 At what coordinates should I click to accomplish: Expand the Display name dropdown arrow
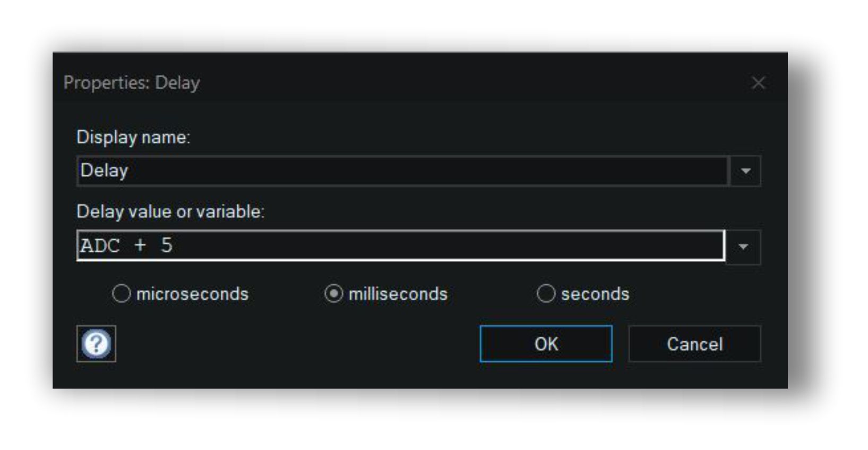click(745, 171)
